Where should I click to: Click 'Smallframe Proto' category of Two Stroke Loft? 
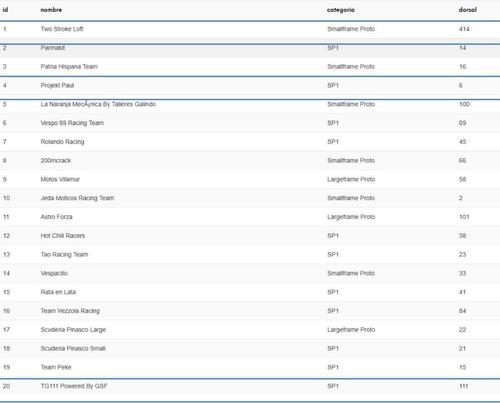(351, 29)
